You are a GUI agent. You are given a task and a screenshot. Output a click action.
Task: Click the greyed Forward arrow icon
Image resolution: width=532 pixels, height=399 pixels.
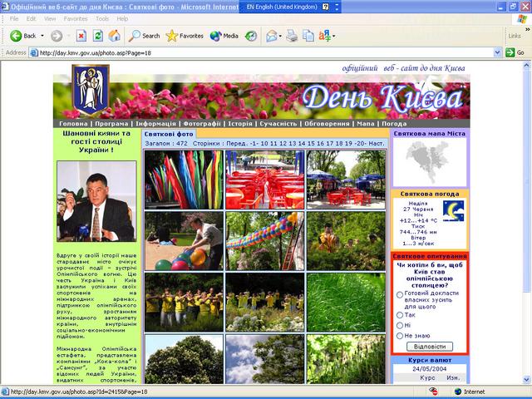click(x=57, y=36)
